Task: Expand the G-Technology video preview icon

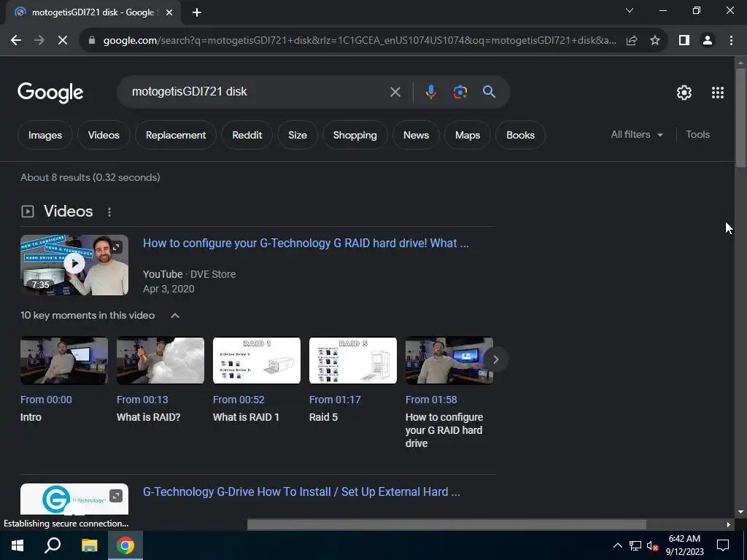Action: click(x=116, y=496)
